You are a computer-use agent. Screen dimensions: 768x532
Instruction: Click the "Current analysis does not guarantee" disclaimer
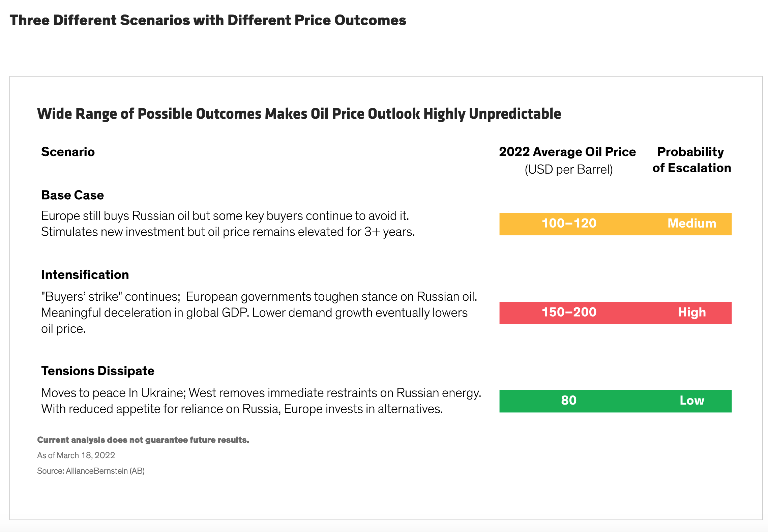143,440
